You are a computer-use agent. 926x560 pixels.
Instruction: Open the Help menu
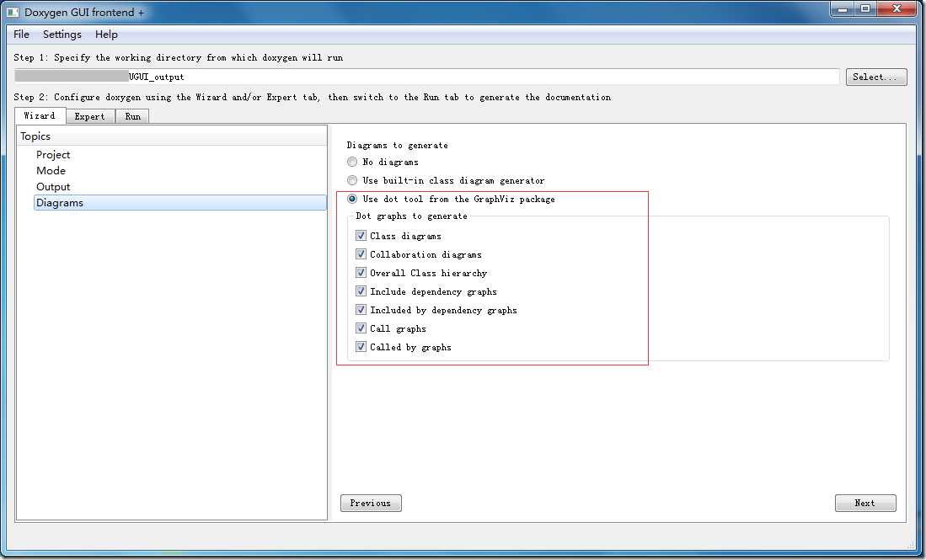pyautogui.click(x=106, y=35)
